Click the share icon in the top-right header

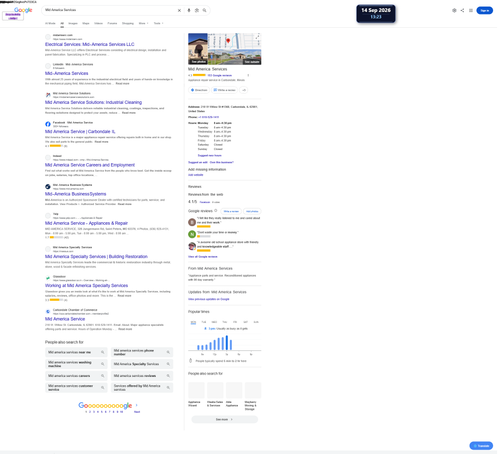coord(462,10)
